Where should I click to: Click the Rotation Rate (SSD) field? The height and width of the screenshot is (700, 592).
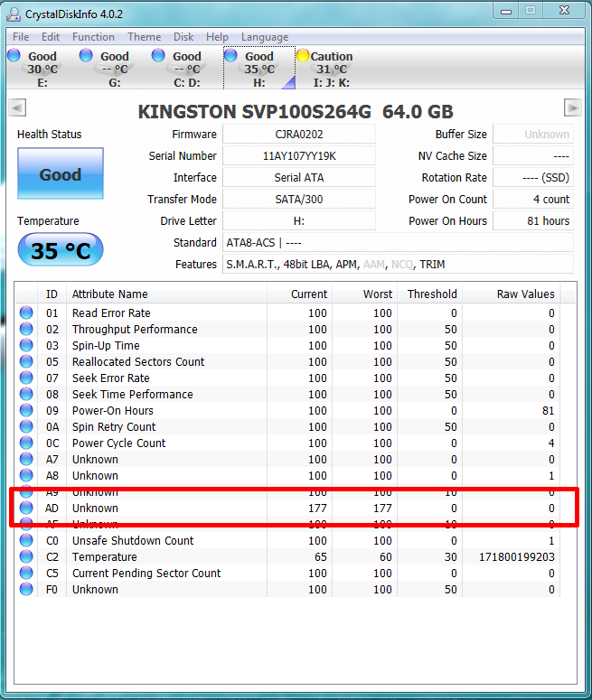533,178
